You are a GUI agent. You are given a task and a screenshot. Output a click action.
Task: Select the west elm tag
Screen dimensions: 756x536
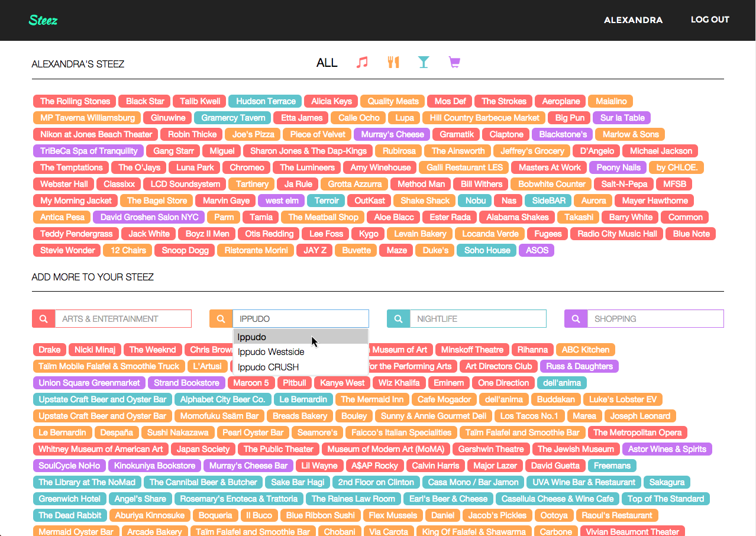(282, 201)
